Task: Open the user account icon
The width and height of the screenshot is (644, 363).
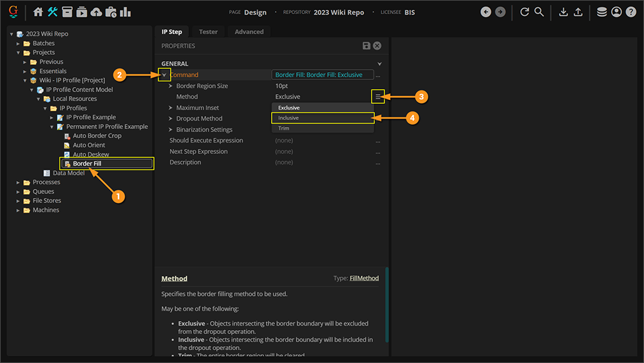Action: coord(616,12)
